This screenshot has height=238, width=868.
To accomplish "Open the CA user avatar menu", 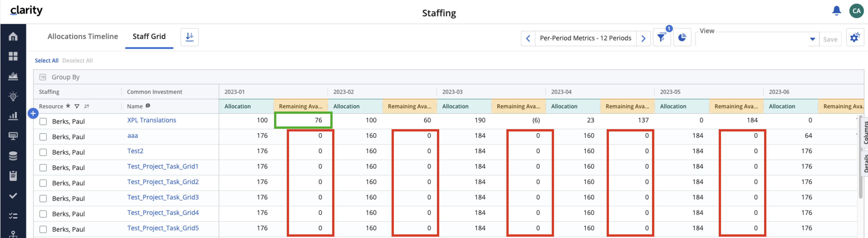I will pos(856,11).
